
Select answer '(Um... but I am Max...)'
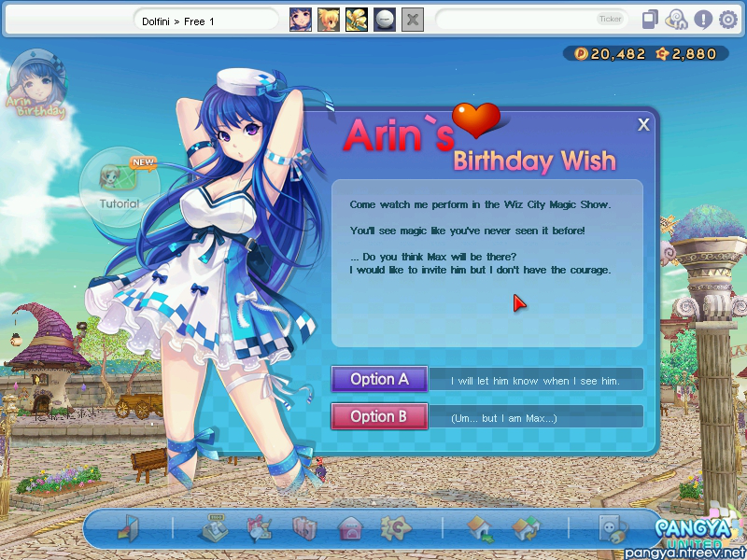pos(535,418)
